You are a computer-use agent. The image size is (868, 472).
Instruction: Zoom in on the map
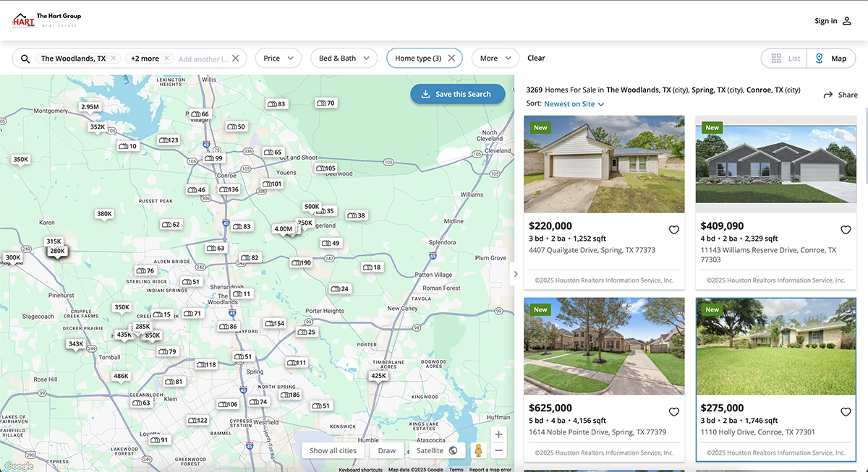(499, 434)
